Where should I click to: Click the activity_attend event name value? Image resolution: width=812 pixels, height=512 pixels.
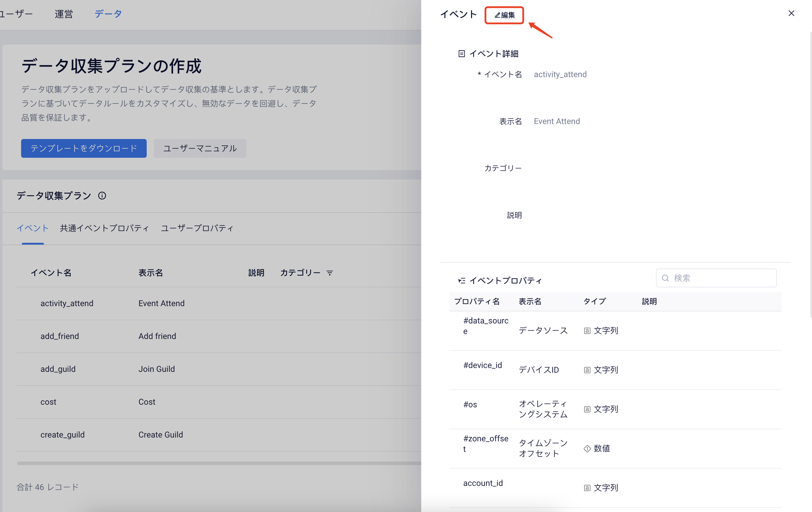click(x=560, y=74)
